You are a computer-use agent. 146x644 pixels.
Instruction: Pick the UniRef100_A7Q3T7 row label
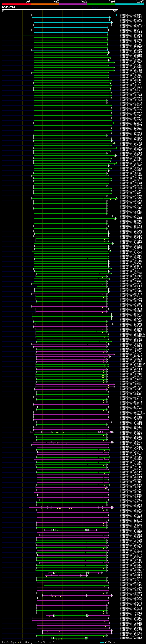(x=131, y=163)
